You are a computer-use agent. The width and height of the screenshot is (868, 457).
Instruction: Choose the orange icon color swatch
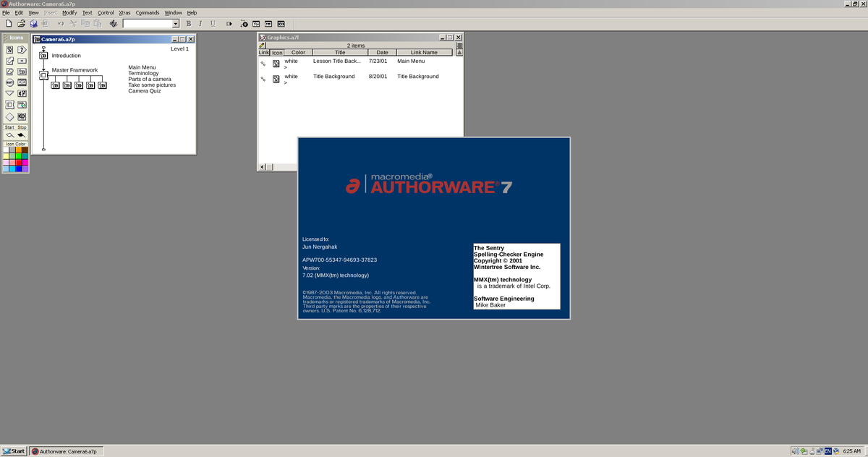[x=19, y=149]
